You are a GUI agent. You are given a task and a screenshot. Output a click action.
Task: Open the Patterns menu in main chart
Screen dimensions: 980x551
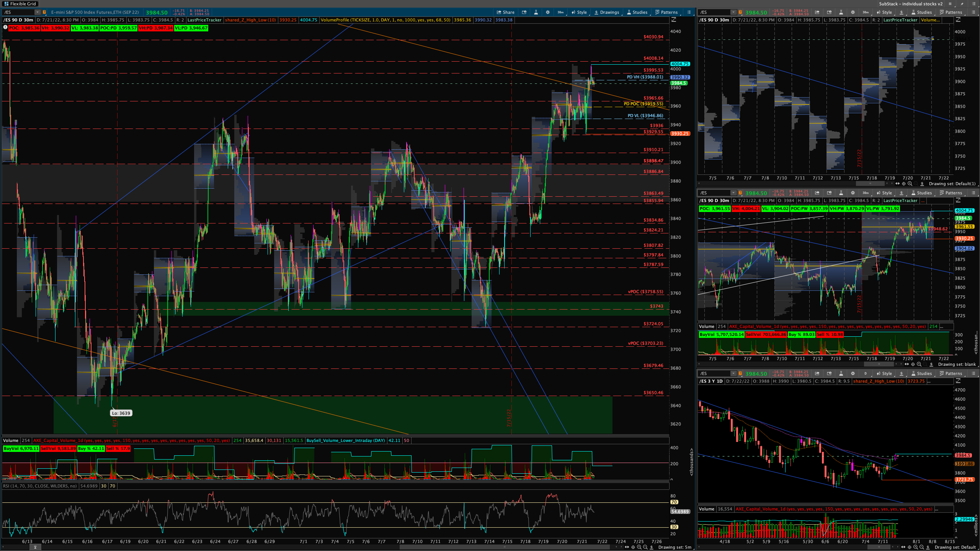pos(666,12)
